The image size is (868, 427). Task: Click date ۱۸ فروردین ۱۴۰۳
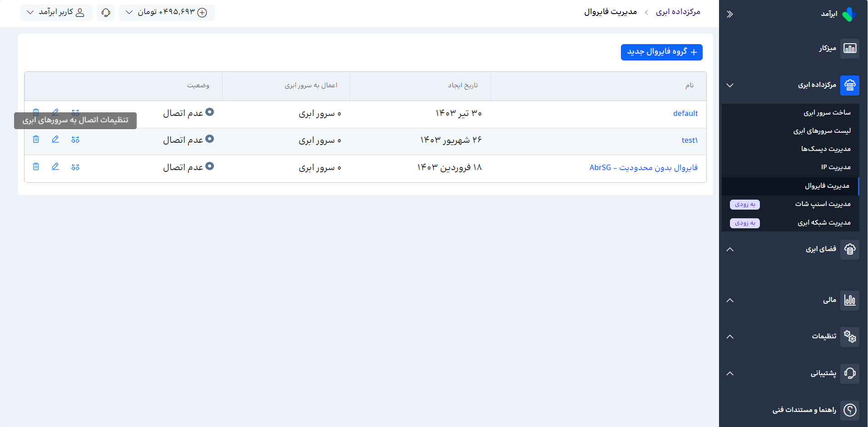[x=449, y=167]
